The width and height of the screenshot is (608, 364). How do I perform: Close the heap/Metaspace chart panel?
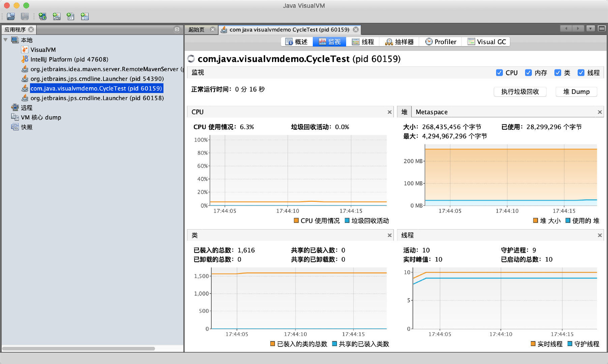coord(600,112)
